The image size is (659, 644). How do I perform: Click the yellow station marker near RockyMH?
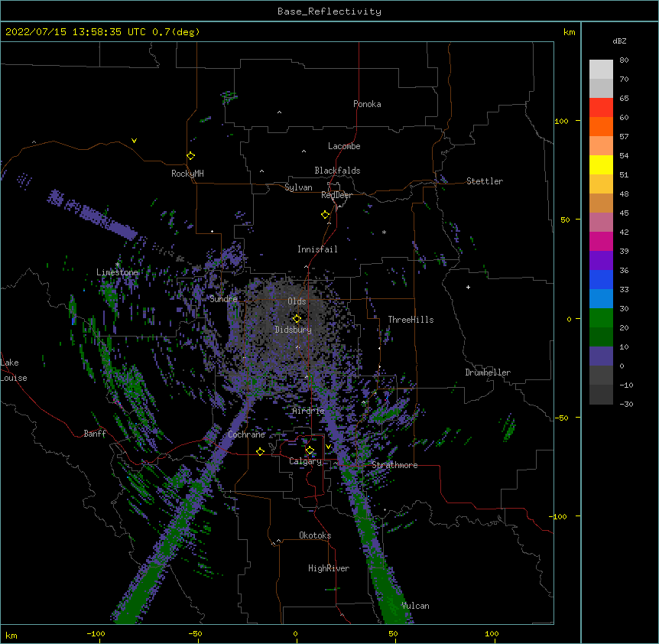click(x=190, y=156)
